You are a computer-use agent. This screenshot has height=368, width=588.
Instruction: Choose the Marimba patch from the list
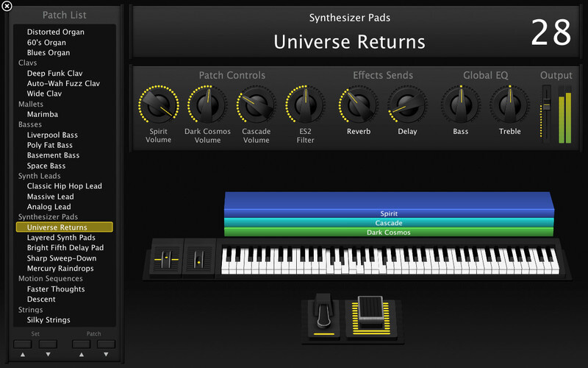coord(43,114)
